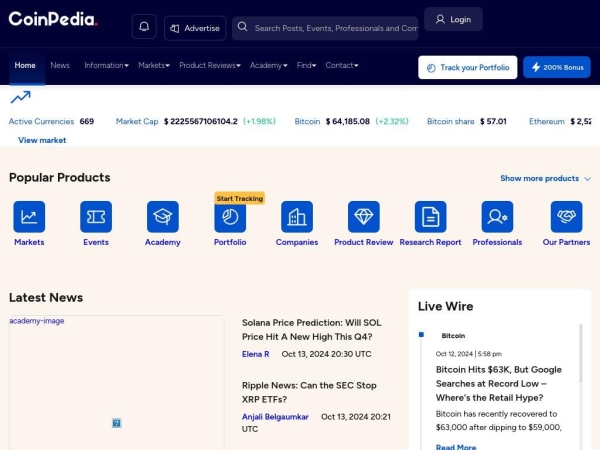Click the Bitcoin tag in Live Wire
Screen dimensions: 600x450
[x=453, y=336]
